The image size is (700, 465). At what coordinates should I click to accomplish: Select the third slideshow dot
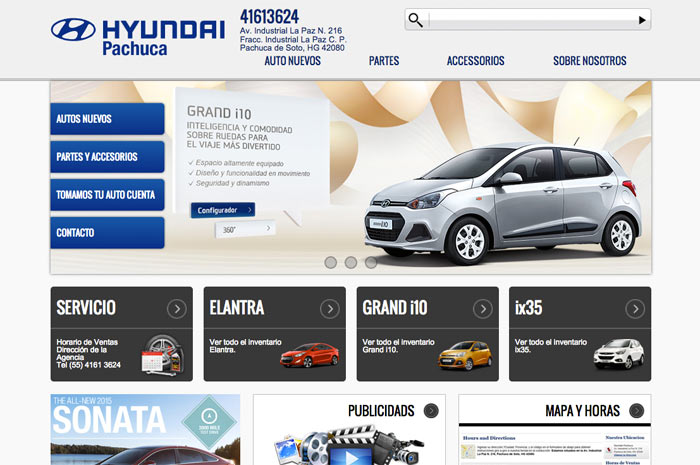pos(371,262)
